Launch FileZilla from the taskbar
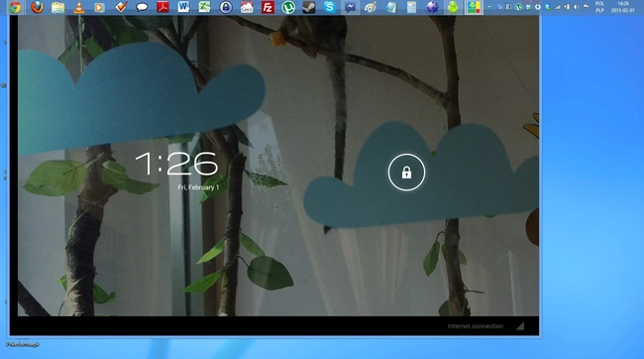Viewport: 644px width, 359px height. pos(268,7)
